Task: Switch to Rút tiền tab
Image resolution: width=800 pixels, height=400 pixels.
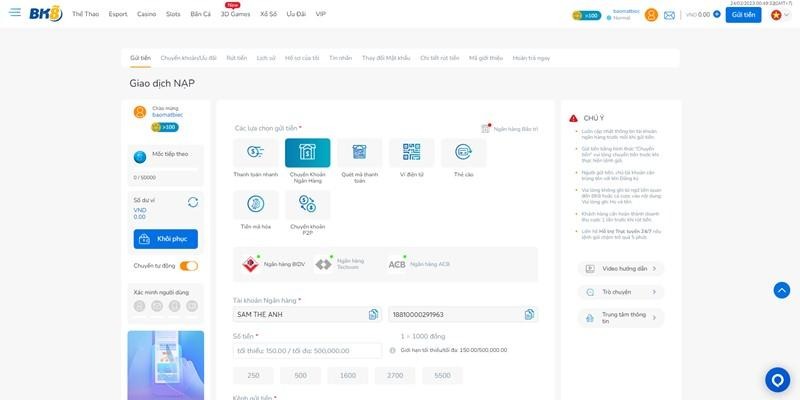Action: [x=237, y=58]
